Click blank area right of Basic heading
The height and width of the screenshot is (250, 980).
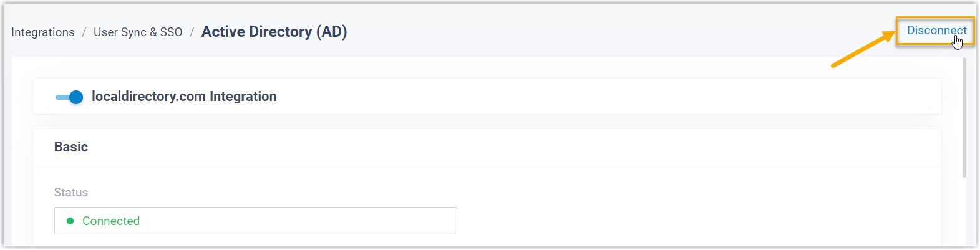coord(499,147)
